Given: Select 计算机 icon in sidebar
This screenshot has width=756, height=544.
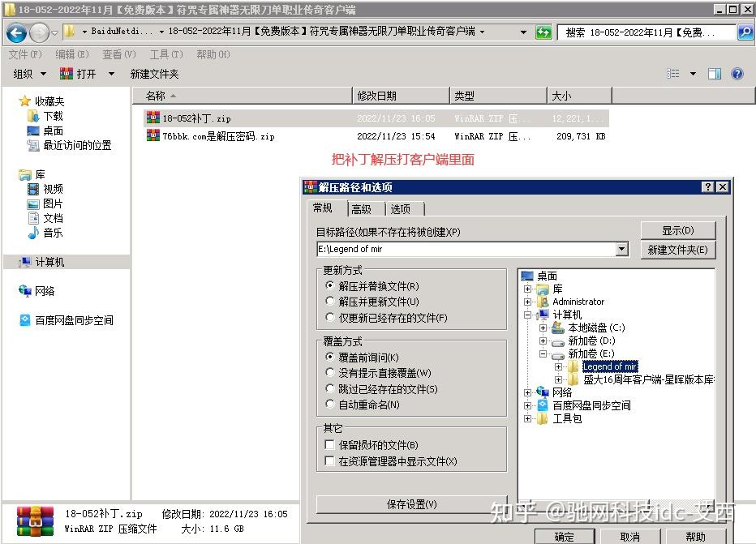Looking at the screenshot, I should 25,262.
